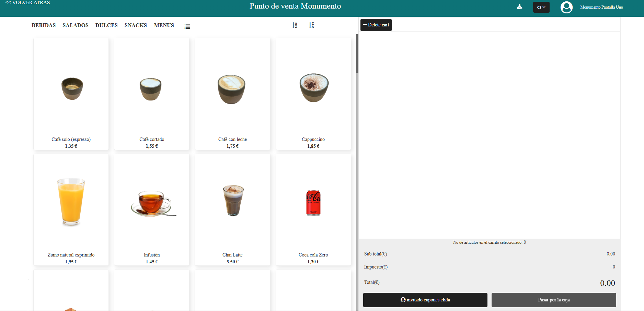
Task: Add Coca cola Zero can image
Action: click(x=313, y=203)
